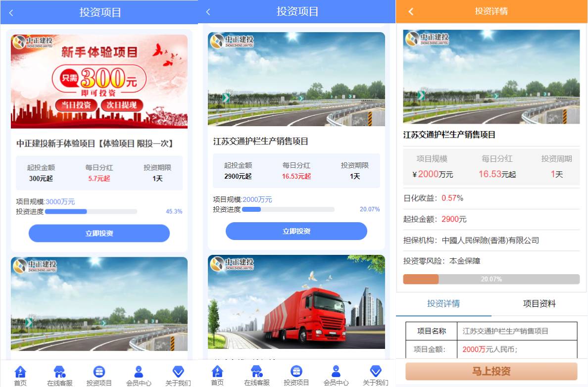Open 投资项目 icon in middle screen's bottom bar
The image size is (588, 387).
click(296, 372)
